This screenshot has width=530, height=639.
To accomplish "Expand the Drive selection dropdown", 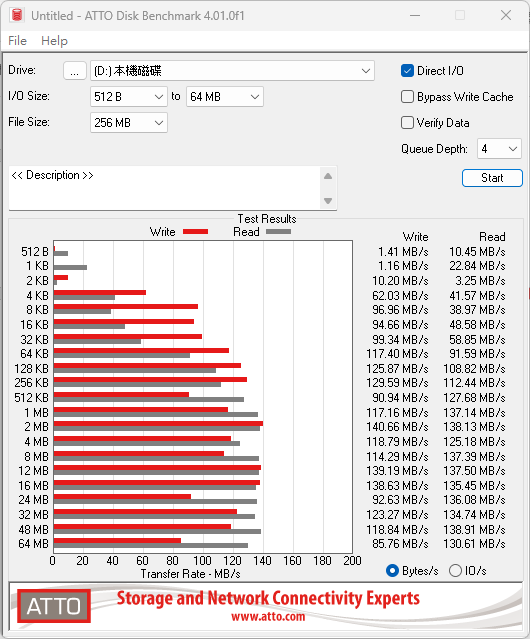I will [365, 71].
